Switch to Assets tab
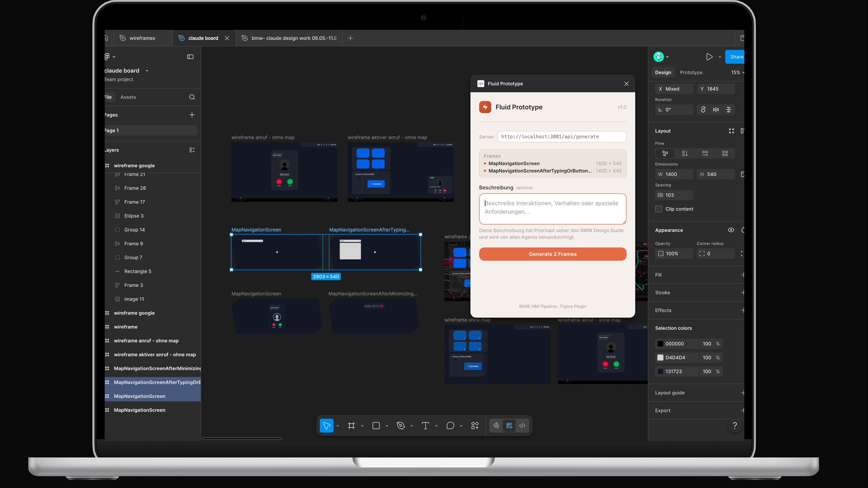The image size is (868, 488). click(x=128, y=97)
